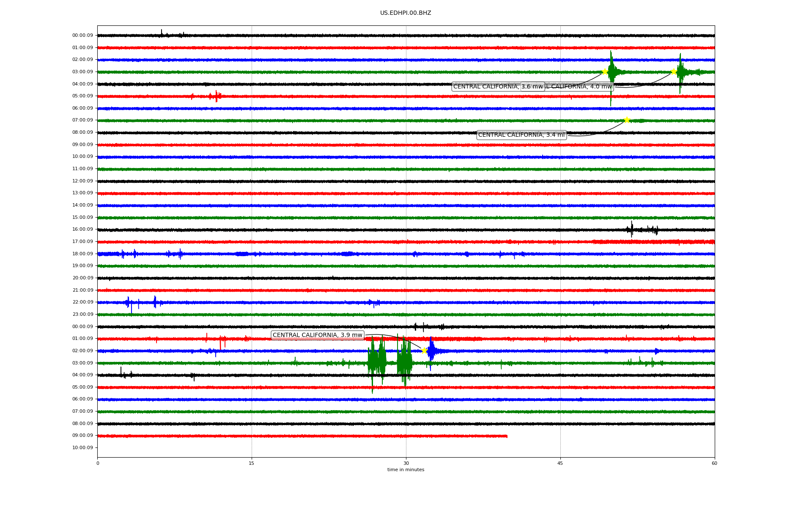Click the 15 tick on the x-axis
This screenshot has width=812, height=508.
(x=252, y=463)
